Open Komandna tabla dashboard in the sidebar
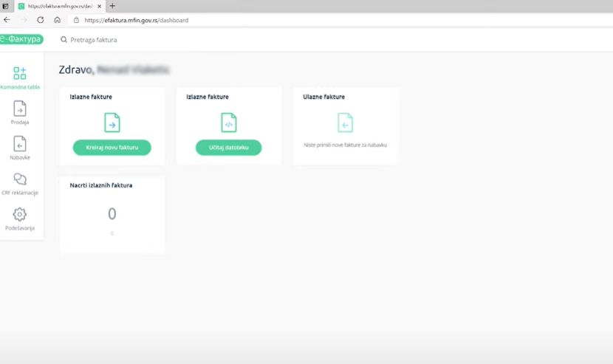The height and width of the screenshot is (364, 613). pyautogui.click(x=20, y=74)
